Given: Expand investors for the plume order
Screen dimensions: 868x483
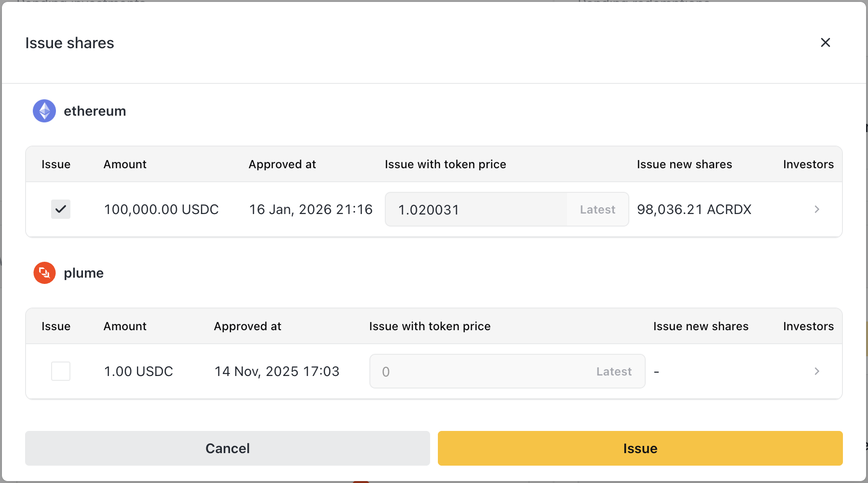Looking at the screenshot, I should (816, 371).
